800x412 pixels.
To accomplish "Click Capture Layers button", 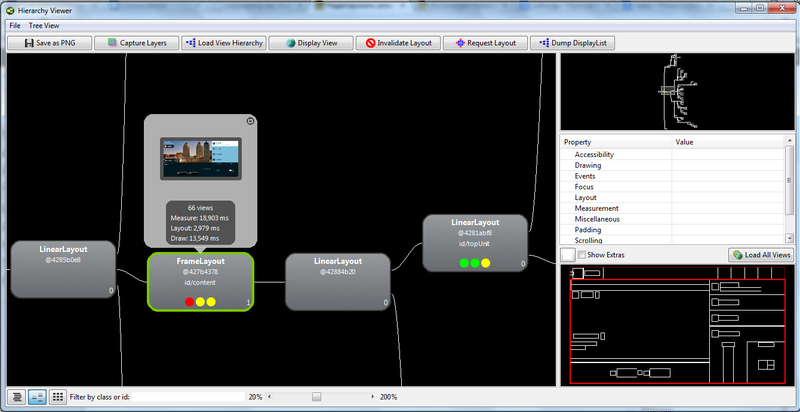I will tap(137, 43).
